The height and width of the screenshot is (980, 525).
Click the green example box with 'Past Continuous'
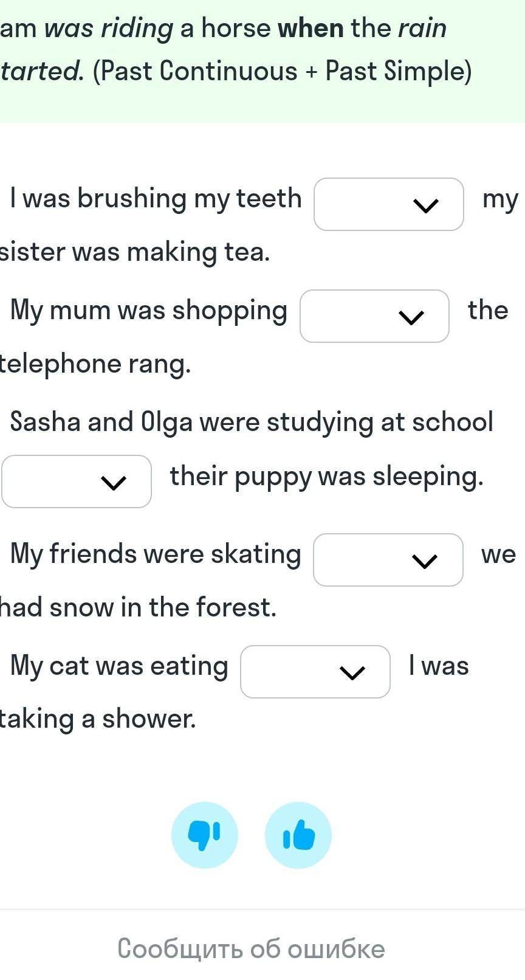262,61
